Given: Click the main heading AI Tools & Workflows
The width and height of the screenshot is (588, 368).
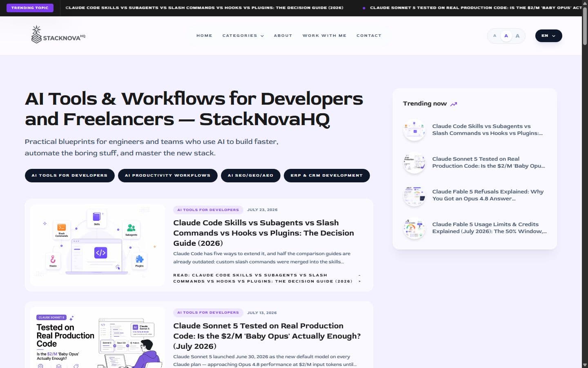Looking at the screenshot, I should tap(194, 109).
